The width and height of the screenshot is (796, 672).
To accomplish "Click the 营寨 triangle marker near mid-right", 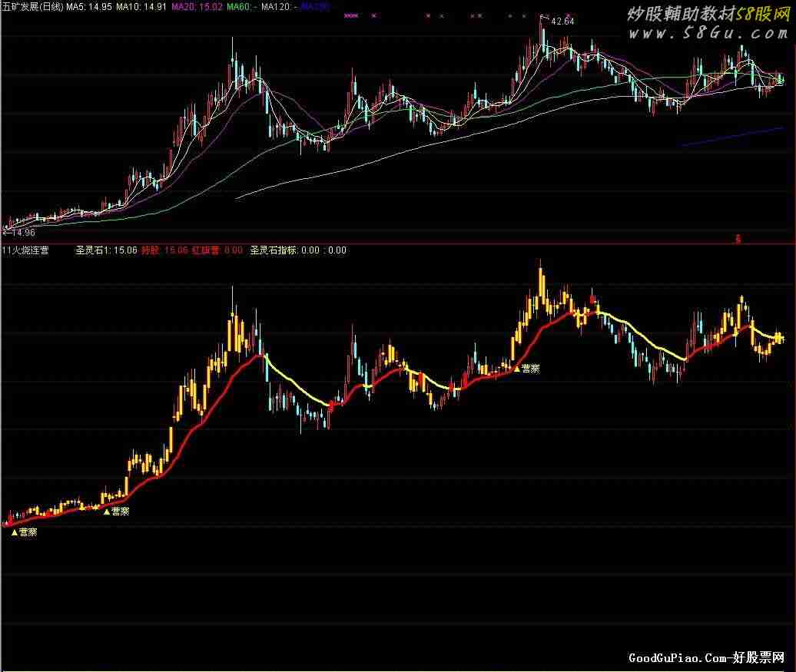I will point(526,369).
